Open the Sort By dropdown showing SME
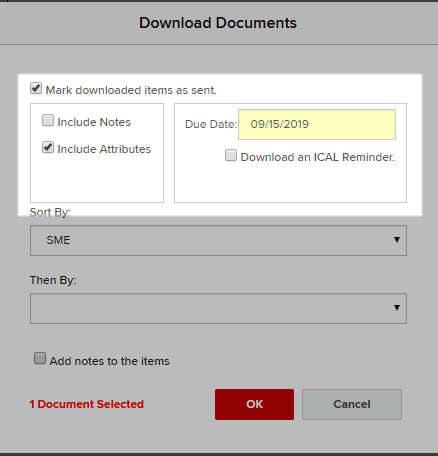The height and width of the screenshot is (456, 438). click(x=218, y=240)
